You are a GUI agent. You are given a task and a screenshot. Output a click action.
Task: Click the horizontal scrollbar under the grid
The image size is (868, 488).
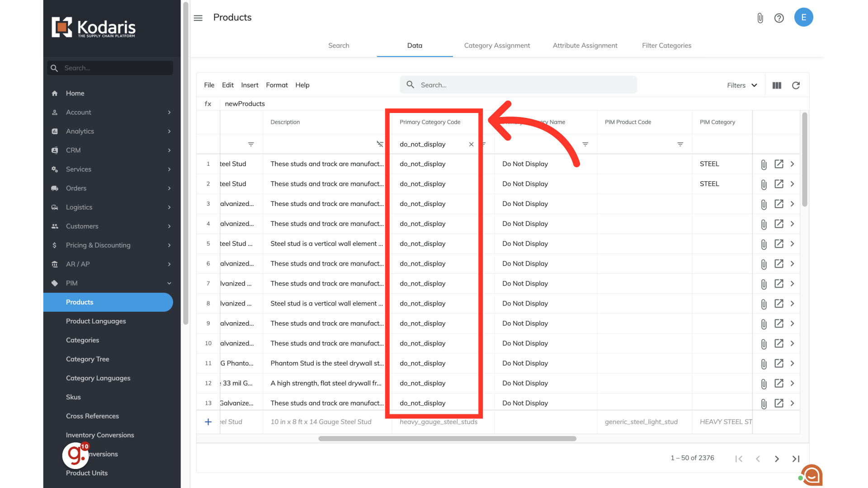click(447, 439)
